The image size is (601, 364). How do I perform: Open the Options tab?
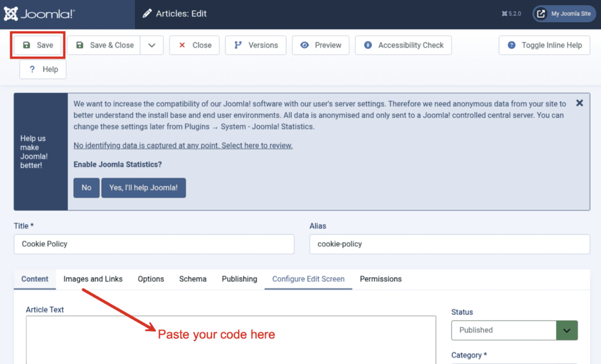pos(151,279)
